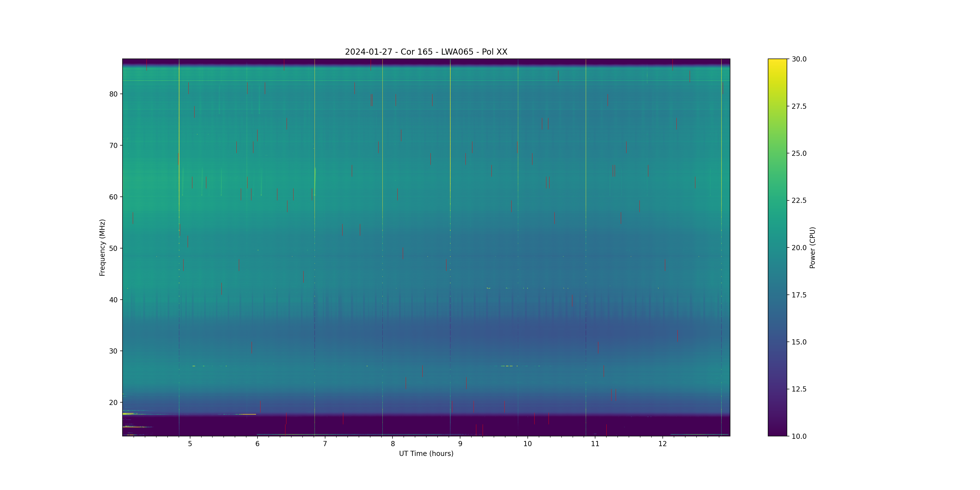Click the 'Frequency (MHz)' axis label

coord(102,247)
